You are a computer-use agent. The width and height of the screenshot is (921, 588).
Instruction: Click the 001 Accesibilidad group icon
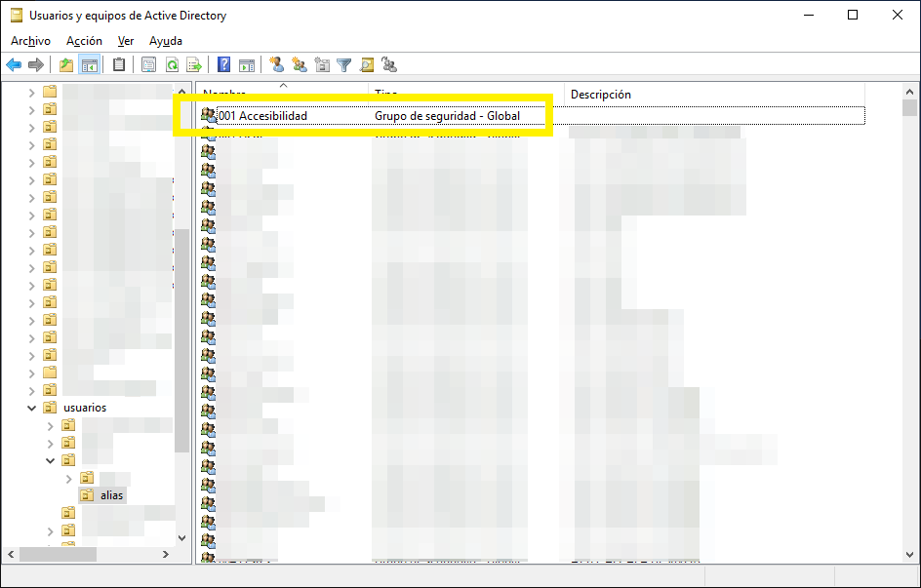(208, 115)
